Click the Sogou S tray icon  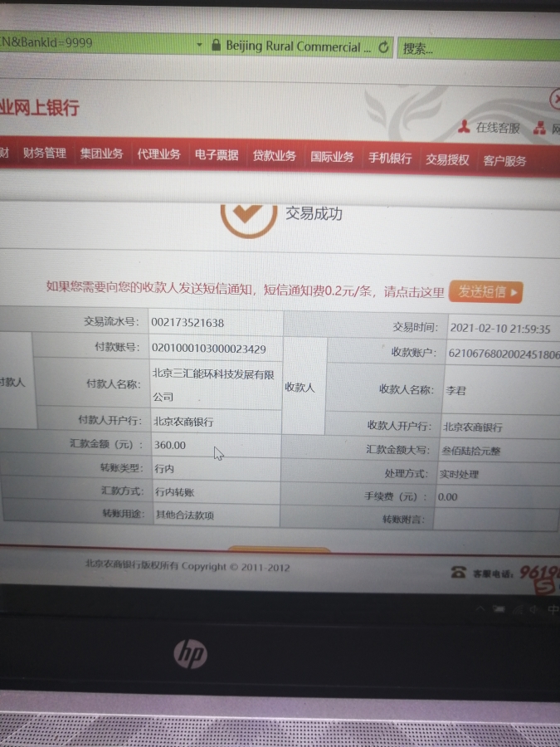point(545,588)
